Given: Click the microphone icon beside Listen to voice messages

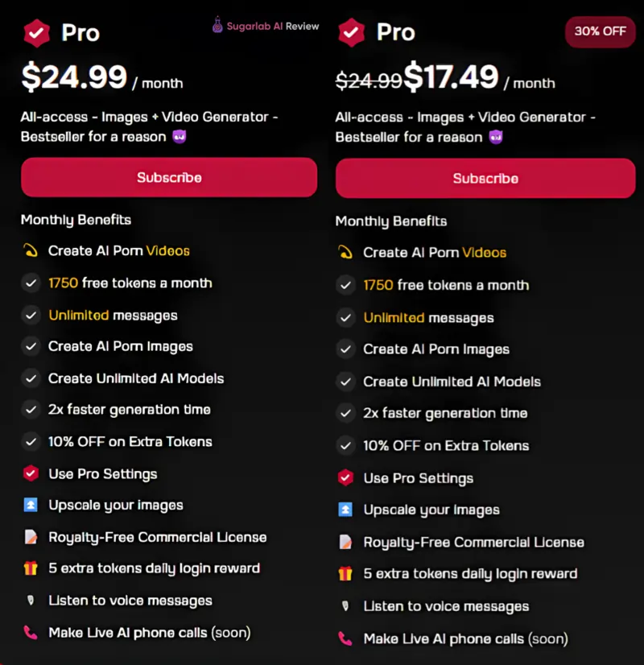Looking at the screenshot, I should point(29,601).
